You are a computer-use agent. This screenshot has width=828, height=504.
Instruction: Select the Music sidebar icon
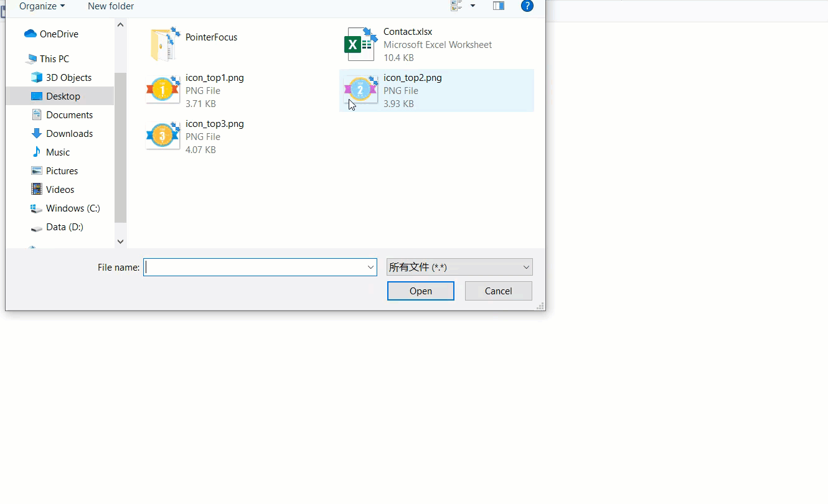click(37, 152)
